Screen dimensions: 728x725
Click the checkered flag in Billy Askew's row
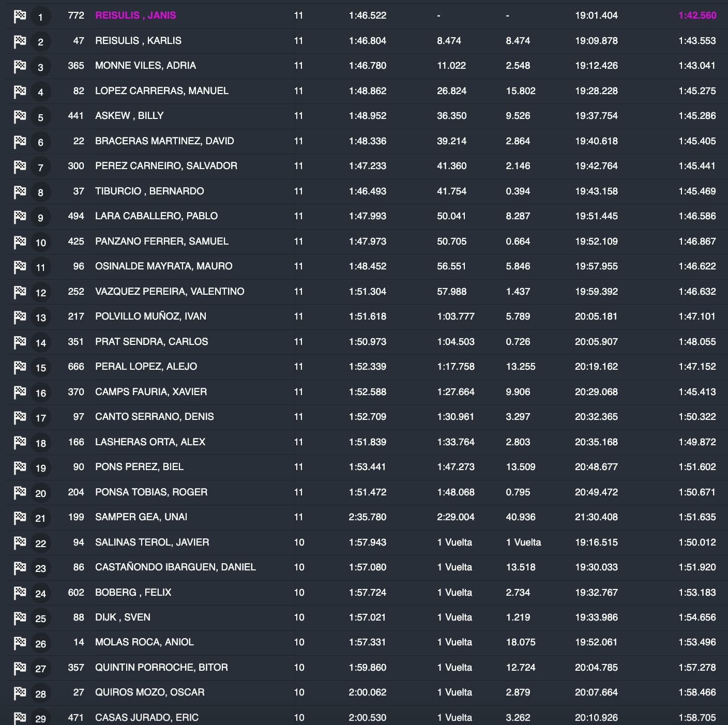pos(20,117)
